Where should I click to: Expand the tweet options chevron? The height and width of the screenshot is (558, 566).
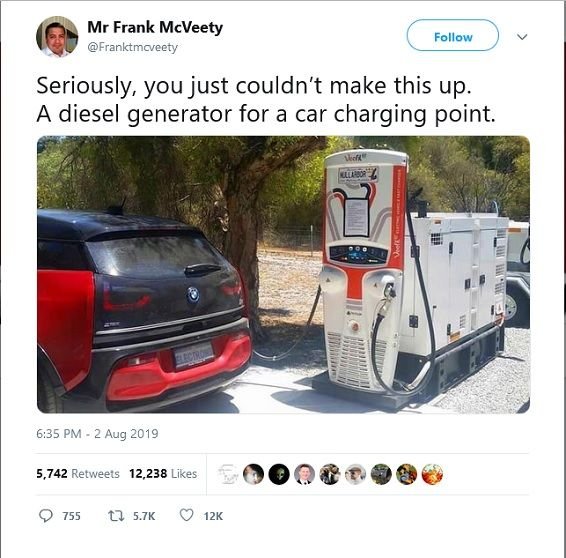click(x=522, y=37)
